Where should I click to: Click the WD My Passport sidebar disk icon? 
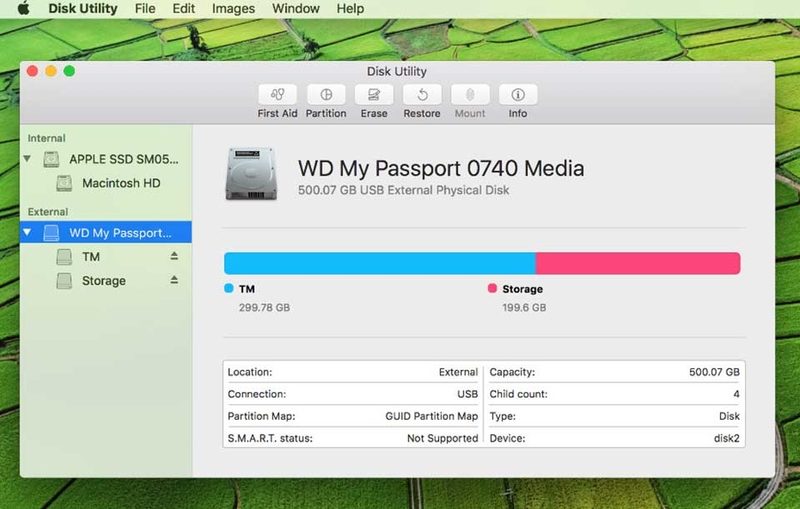click(51, 233)
